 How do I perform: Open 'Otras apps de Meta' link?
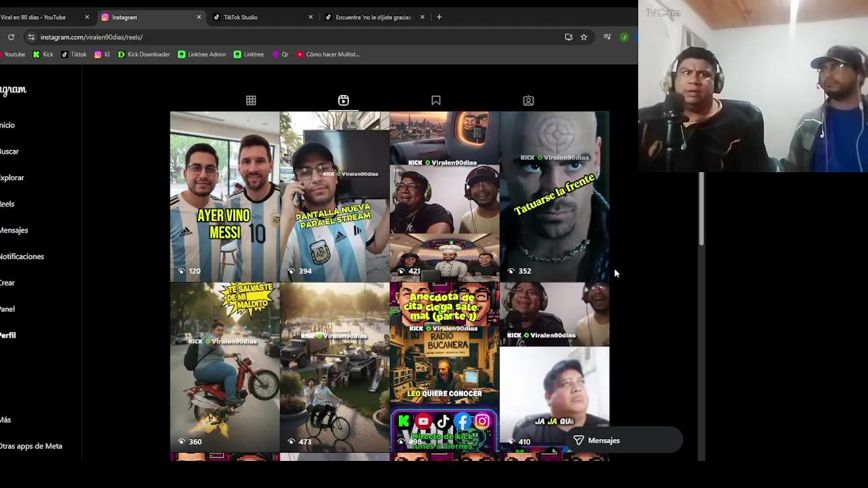click(x=31, y=446)
